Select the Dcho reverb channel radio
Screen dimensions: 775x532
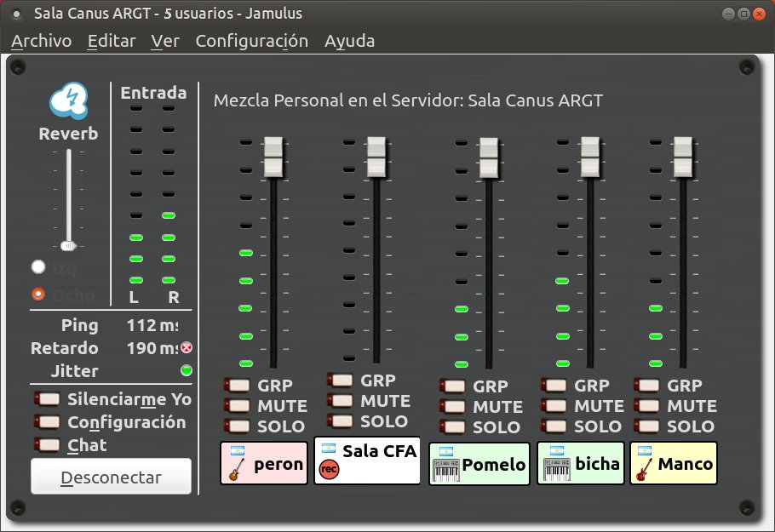pos(38,295)
